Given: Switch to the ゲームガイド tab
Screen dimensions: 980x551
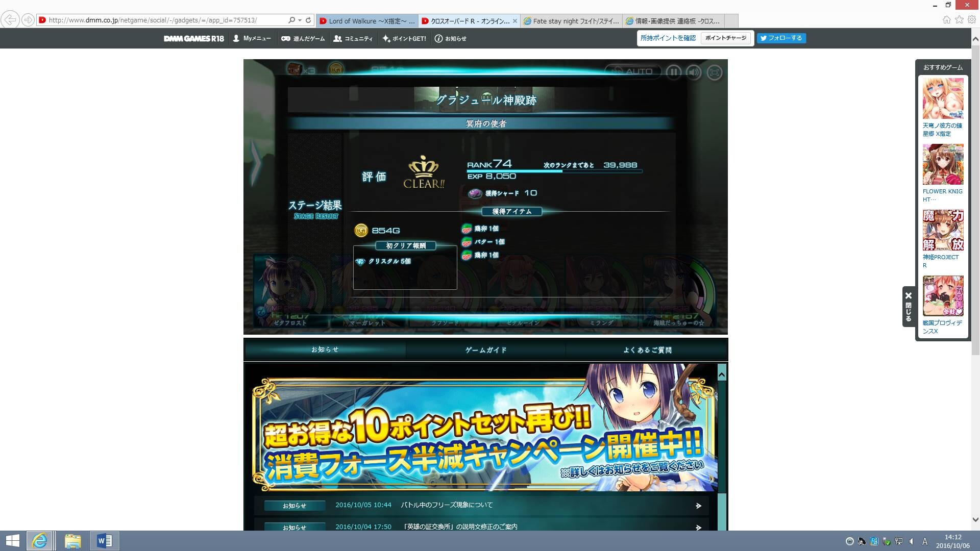Looking at the screenshot, I should (486, 350).
